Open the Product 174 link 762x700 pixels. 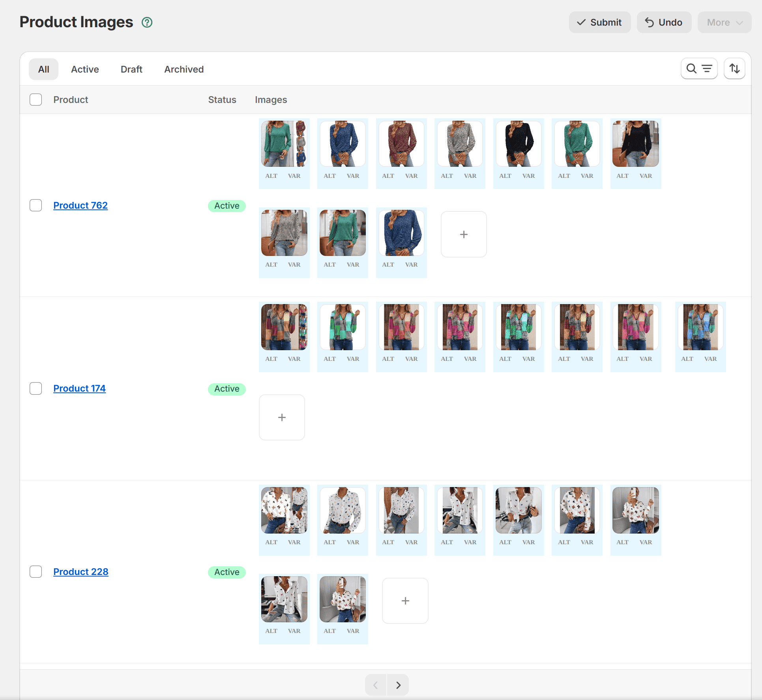pyautogui.click(x=79, y=388)
